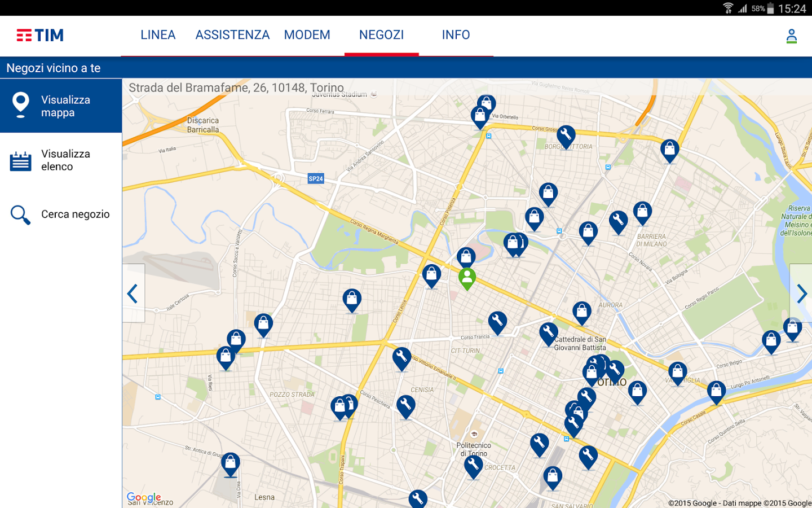Select the shop marker near San Salvario
Viewport: 812px width, 508px height.
(x=553, y=478)
